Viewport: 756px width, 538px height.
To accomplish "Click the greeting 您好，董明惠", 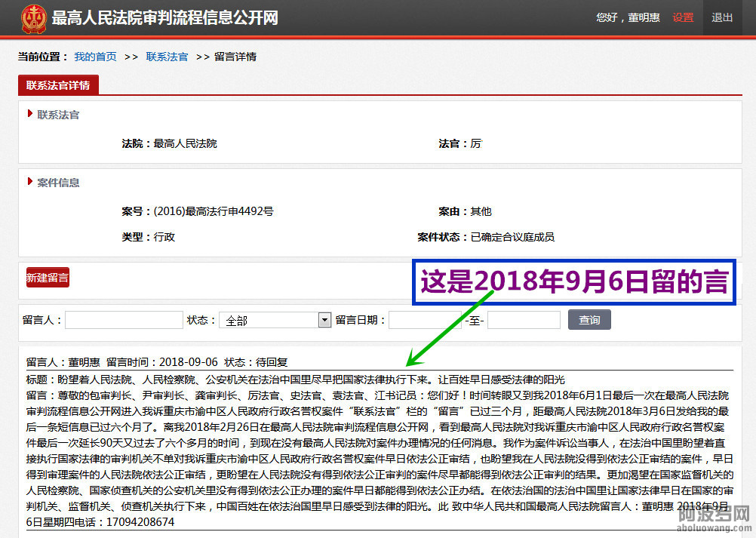I will [x=628, y=18].
